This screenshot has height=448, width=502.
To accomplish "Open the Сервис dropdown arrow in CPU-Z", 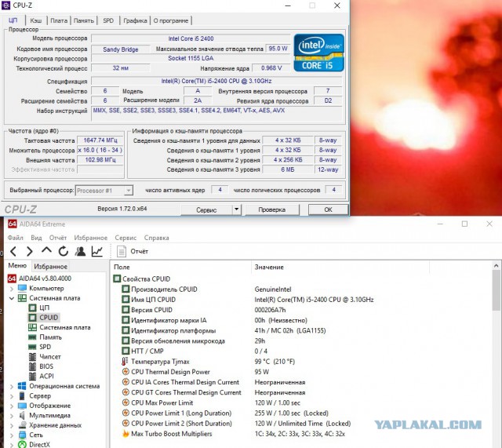I will [x=236, y=209].
